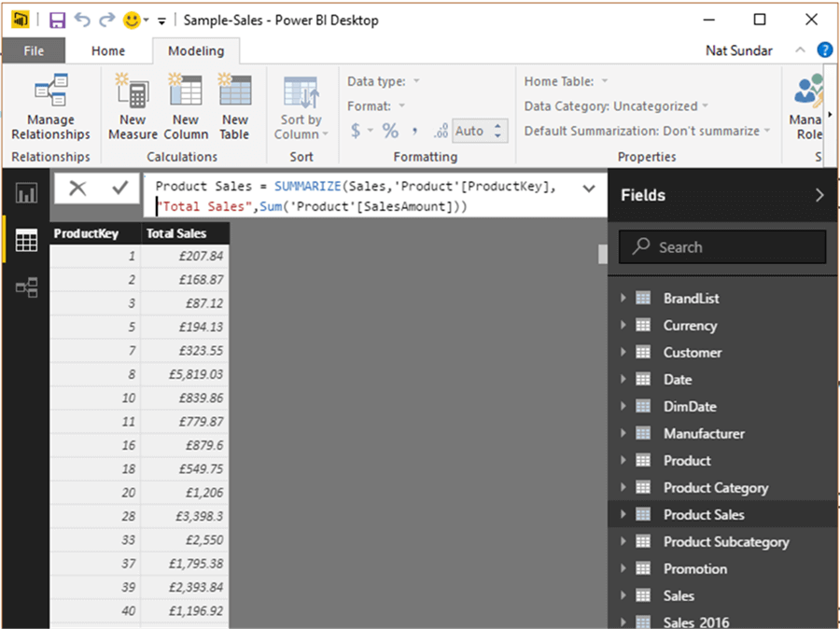Image resolution: width=840 pixels, height=629 pixels.
Task: Click the decimal places stepper arrows
Action: (x=498, y=131)
